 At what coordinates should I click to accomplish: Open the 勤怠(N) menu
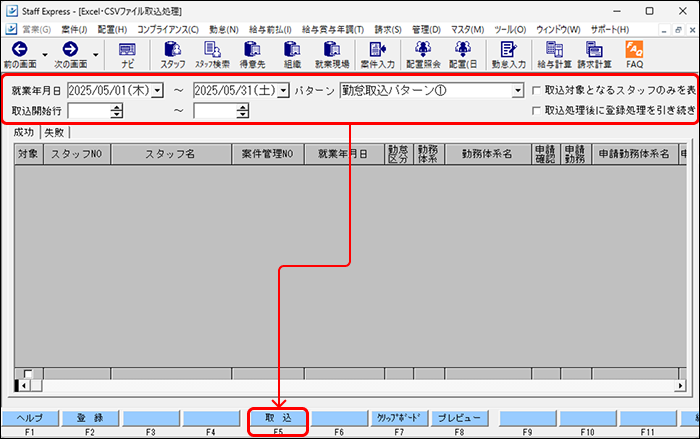click(x=224, y=29)
